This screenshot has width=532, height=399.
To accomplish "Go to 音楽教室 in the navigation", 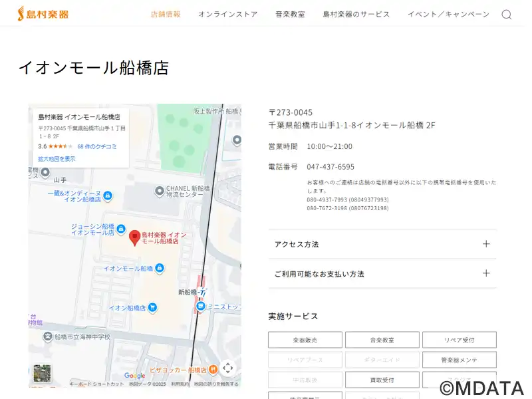I will pos(290,14).
